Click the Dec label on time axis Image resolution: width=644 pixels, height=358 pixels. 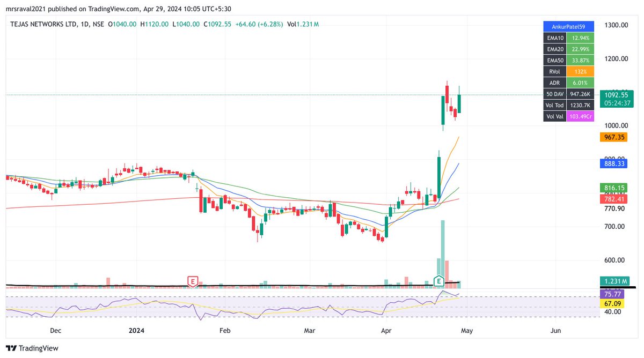coord(55,331)
